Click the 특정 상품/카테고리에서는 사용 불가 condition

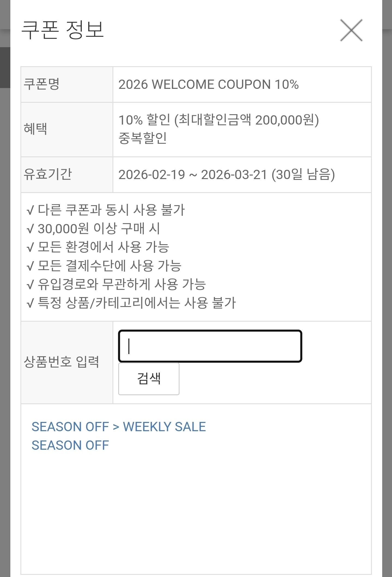coord(136,303)
